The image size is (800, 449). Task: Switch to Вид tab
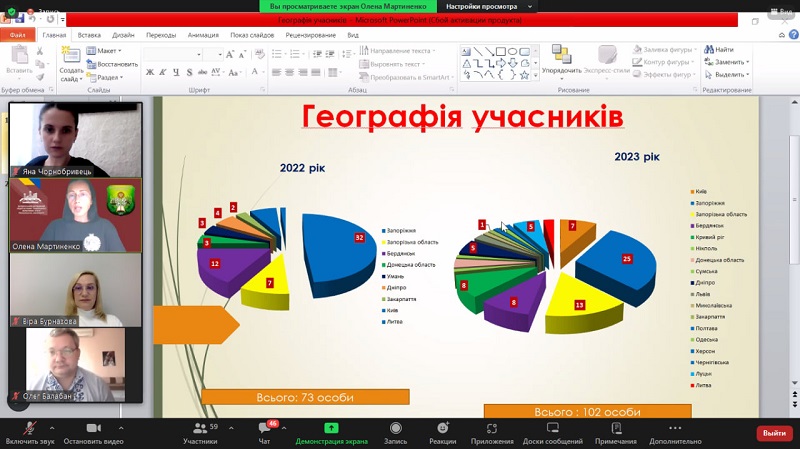tap(353, 35)
